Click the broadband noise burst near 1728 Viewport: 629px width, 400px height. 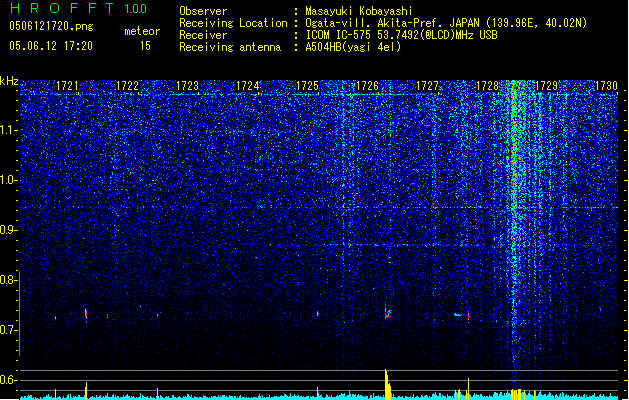(x=517, y=225)
